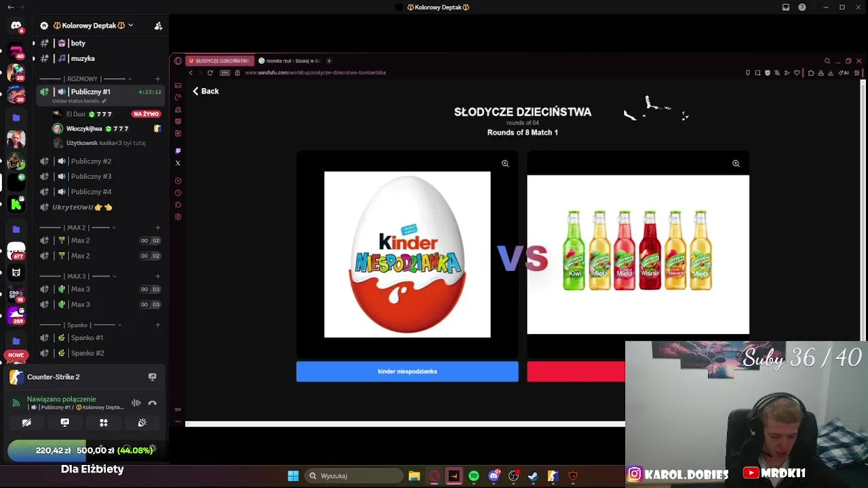
Task: Edit channel status pencil icon
Action: point(104,101)
